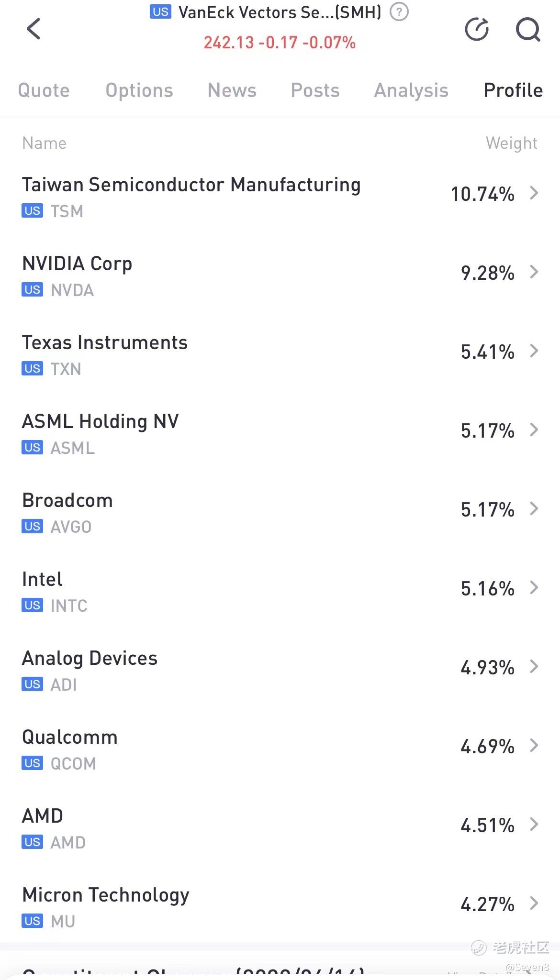This screenshot has height=980, width=560.
Task: Go to the News tab
Action: [232, 90]
